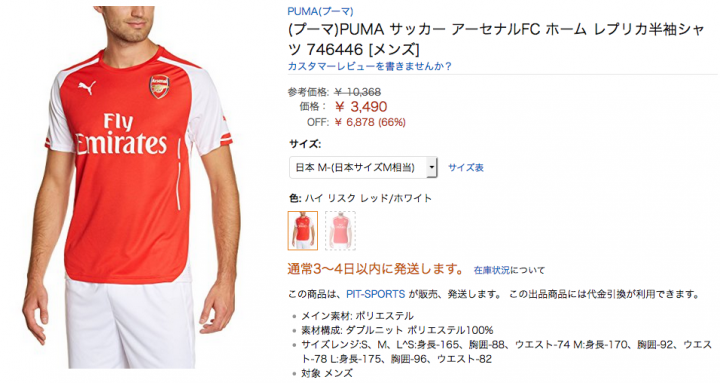Open the 日本 M size combo box
The height and width of the screenshot is (383, 720).
(x=363, y=168)
